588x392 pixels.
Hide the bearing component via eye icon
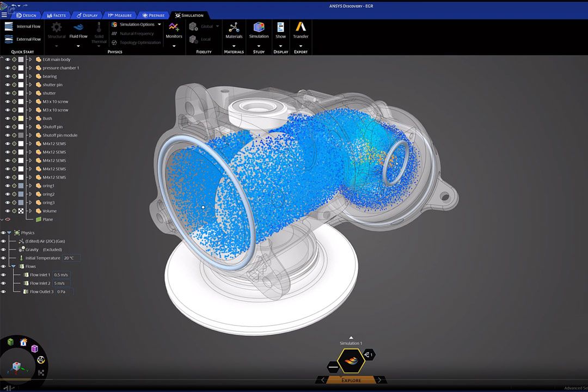point(7,76)
